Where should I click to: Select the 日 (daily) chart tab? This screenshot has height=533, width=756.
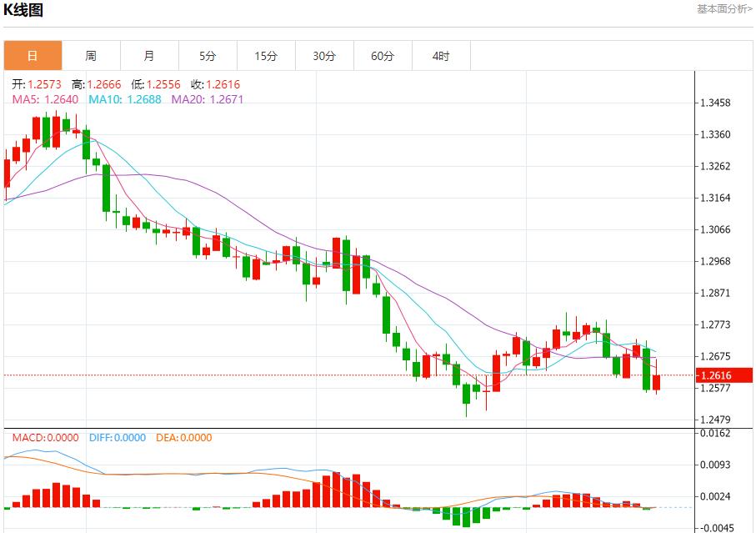pos(33,56)
